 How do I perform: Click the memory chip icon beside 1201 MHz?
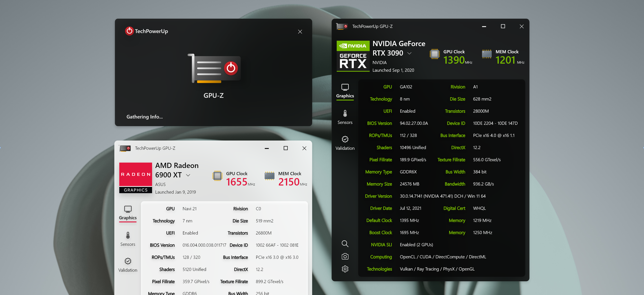click(x=487, y=54)
